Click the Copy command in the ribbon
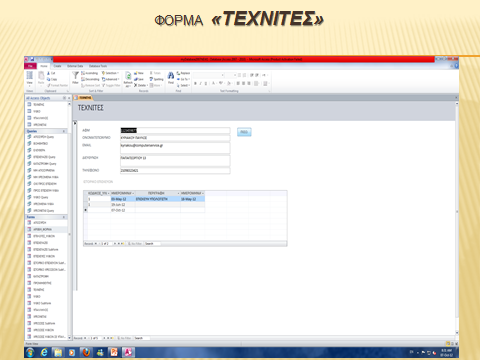The width and height of the screenshot is (480, 360). pos(52,79)
